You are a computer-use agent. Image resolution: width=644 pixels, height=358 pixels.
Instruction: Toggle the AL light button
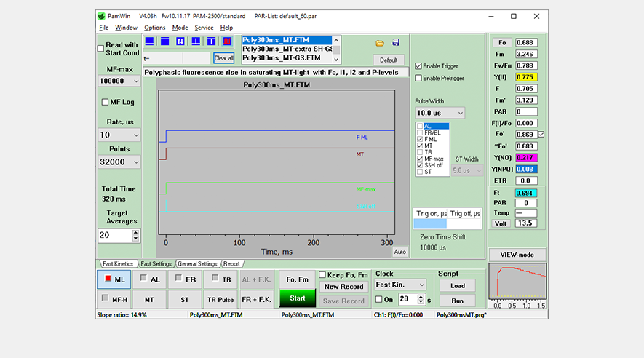(149, 279)
